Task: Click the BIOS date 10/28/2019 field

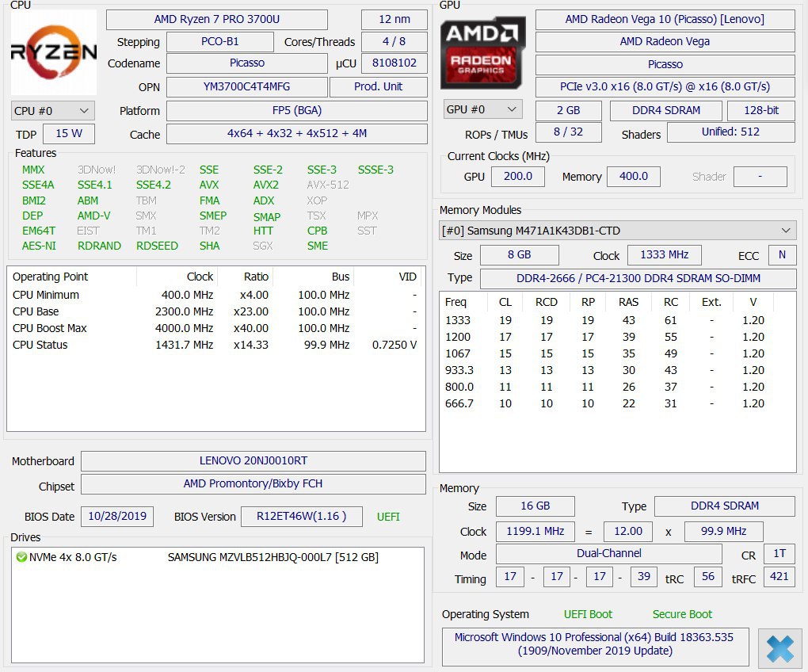Action: point(117,517)
